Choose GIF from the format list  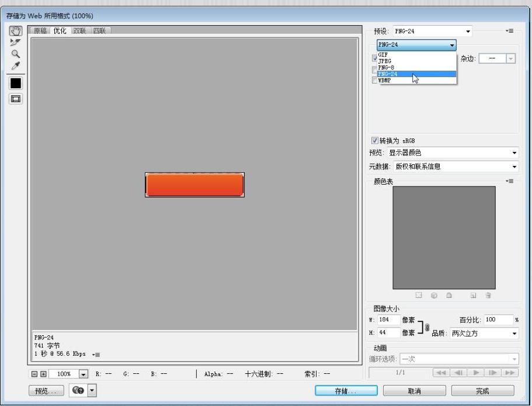(x=383, y=54)
